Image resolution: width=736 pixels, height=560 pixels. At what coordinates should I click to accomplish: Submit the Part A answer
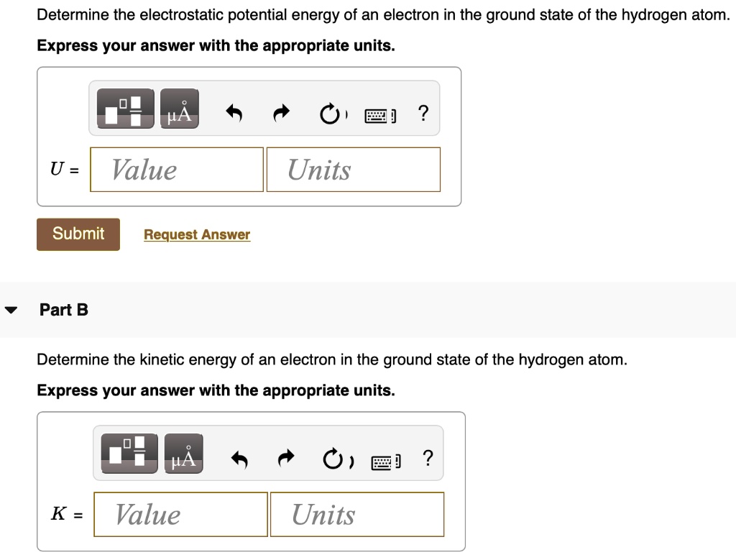coord(78,234)
